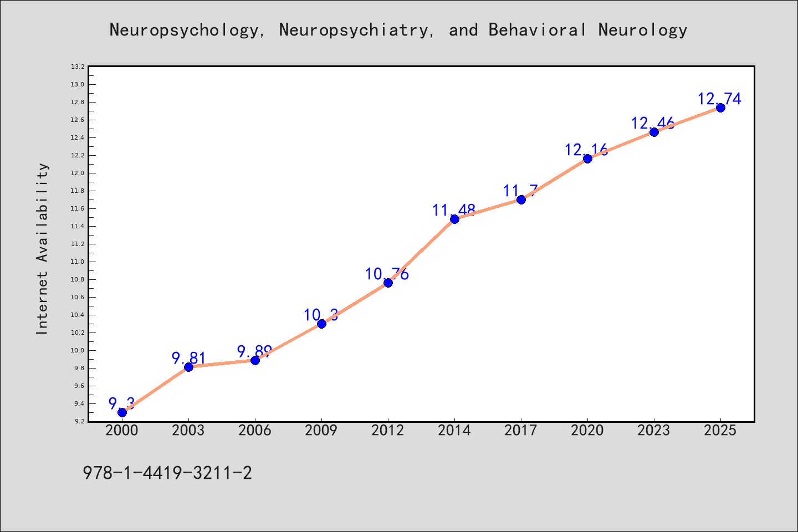Screen dimensions: 798x532
Task: Click the x-axis label 2023
Action: point(654,431)
